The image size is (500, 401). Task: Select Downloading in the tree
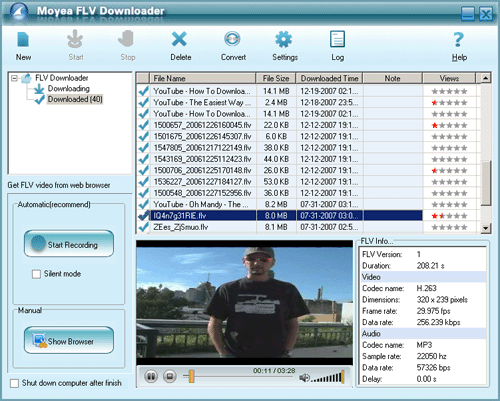69,89
